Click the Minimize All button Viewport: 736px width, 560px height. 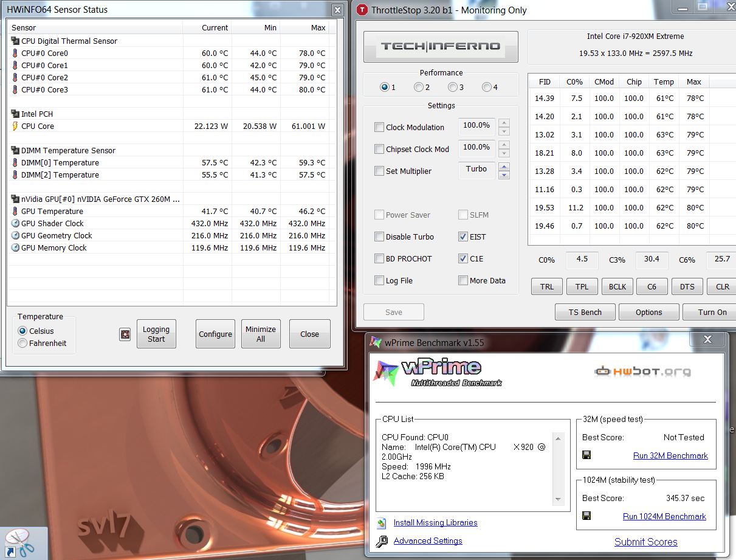261,334
